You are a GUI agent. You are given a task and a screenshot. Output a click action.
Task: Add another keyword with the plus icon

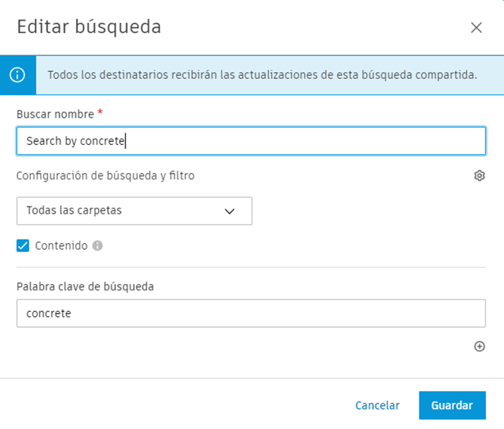click(480, 346)
